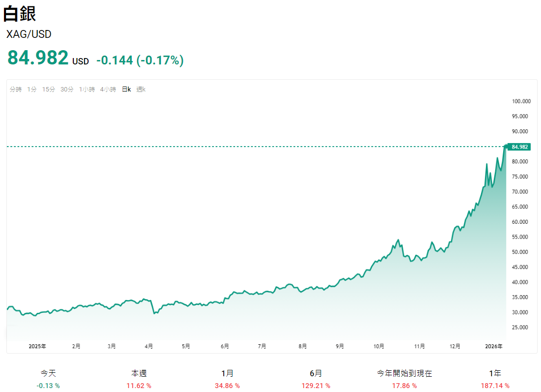
Task: Click the 本週 11.62% performance stat
Action: tap(139, 379)
